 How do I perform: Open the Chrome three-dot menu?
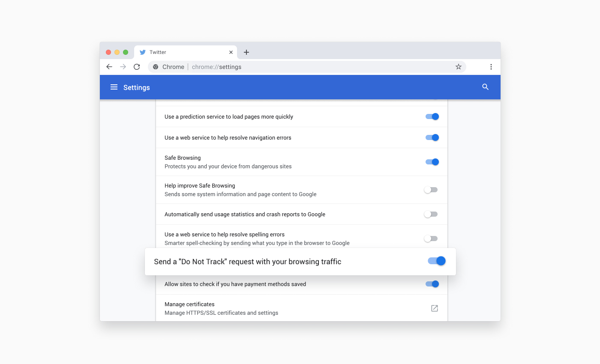click(491, 67)
